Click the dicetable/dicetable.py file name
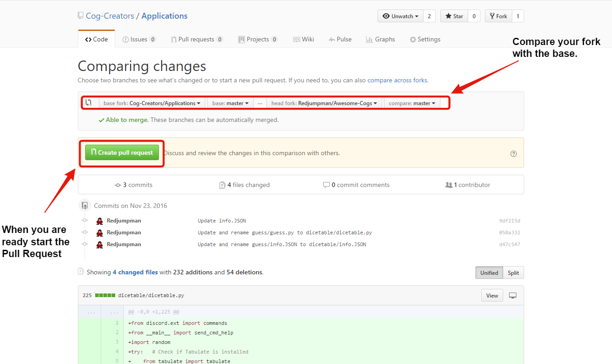This screenshot has height=364, width=612. click(x=151, y=295)
